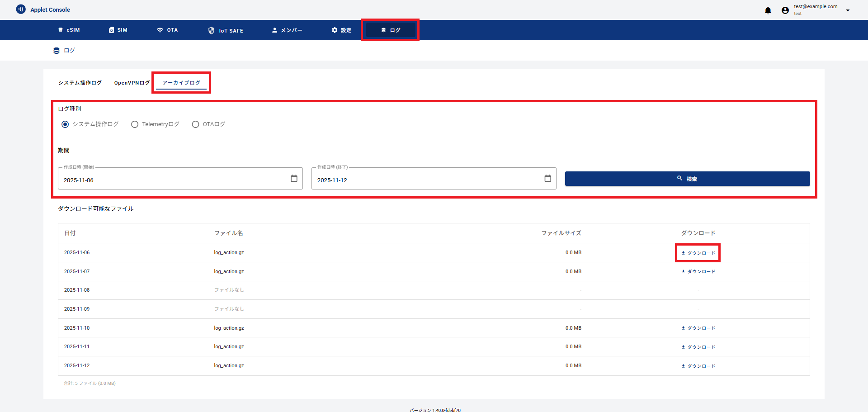The width and height of the screenshot is (868, 412).
Task: Choose the OTAログ radio option
Action: 195,124
